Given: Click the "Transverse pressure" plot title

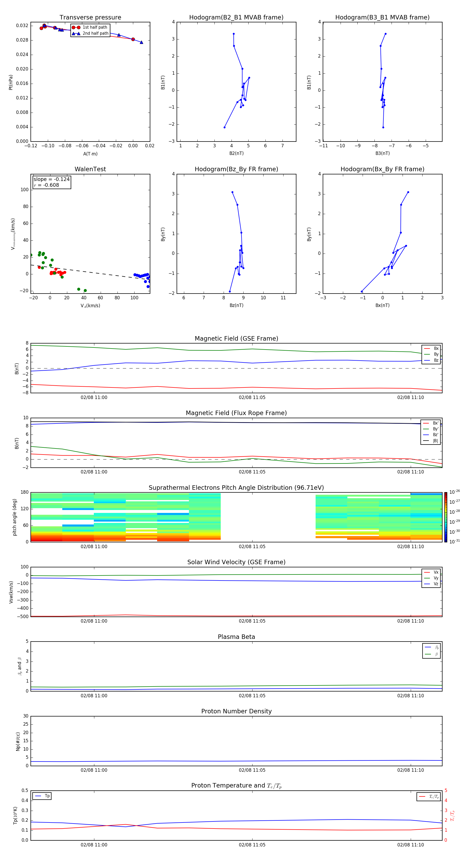Looking at the screenshot, I should [x=90, y=18].
